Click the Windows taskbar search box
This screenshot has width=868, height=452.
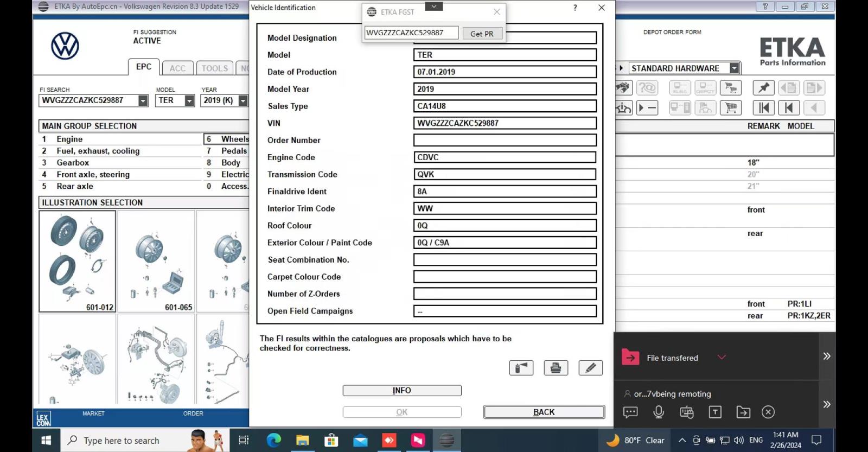[x=144, y=440]
